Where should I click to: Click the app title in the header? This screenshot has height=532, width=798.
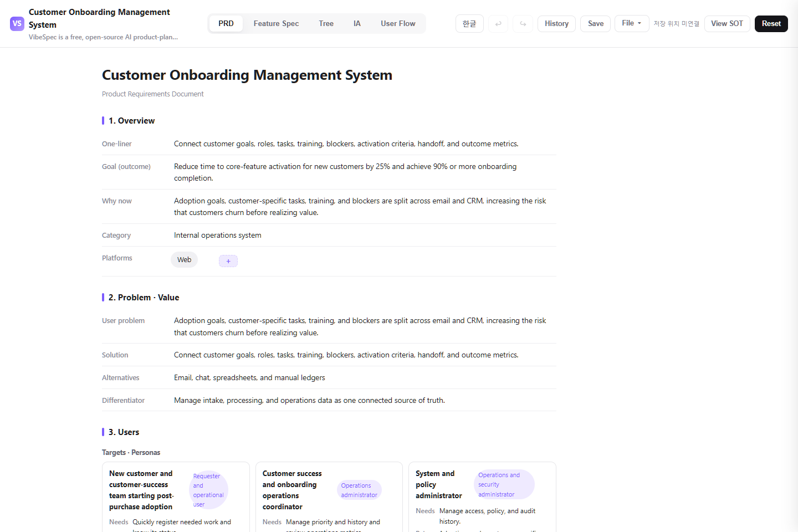[x=99, y=18]
